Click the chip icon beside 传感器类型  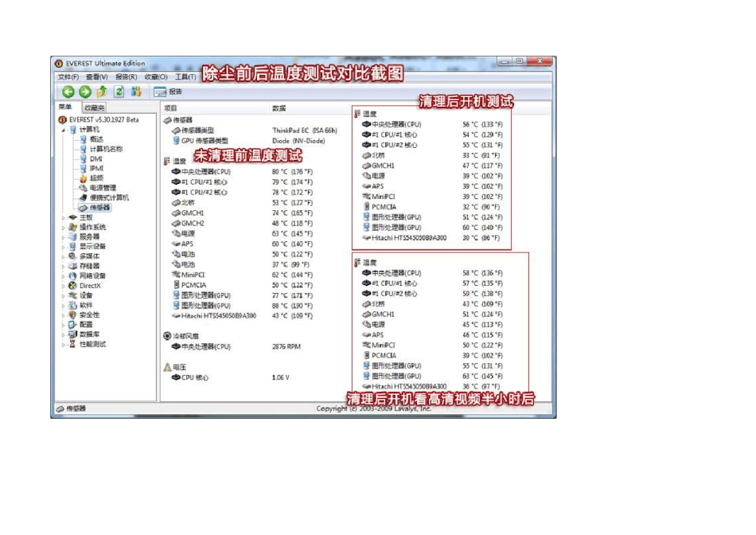click(176, 131)
